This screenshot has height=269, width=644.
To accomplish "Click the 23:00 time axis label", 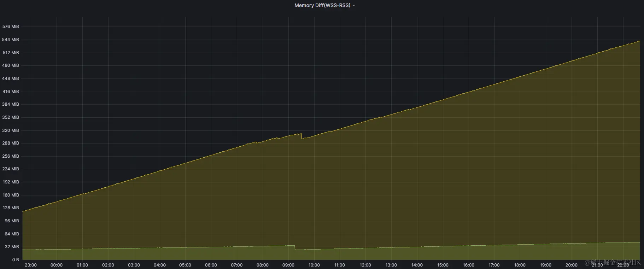I will pos(31,265).
